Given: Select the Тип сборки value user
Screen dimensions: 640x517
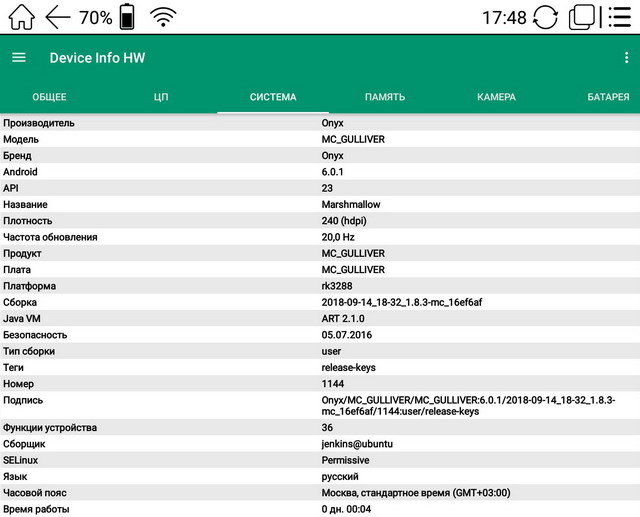Looking at the screenshot, I should click(x=331, y=351).
